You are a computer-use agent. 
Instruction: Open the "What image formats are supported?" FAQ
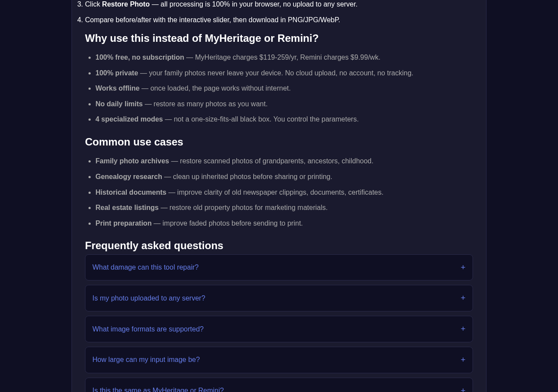click(x=279, y=329)
